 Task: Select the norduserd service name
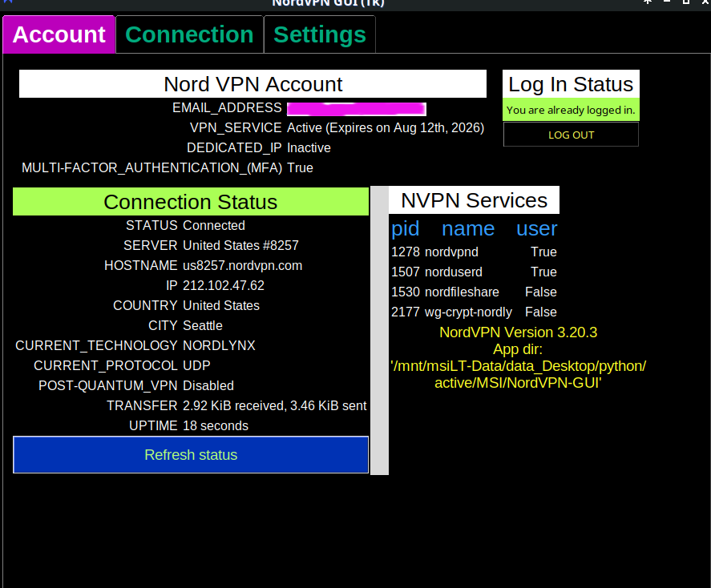click(x=454, y=272)
